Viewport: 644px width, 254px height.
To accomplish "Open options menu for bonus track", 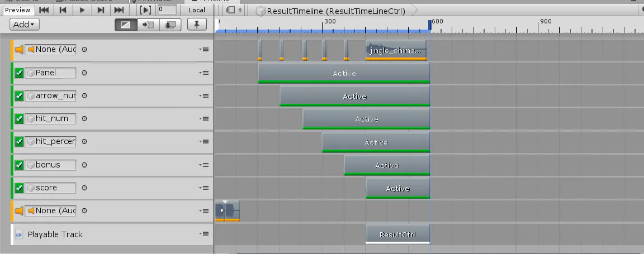I will 204,165.
